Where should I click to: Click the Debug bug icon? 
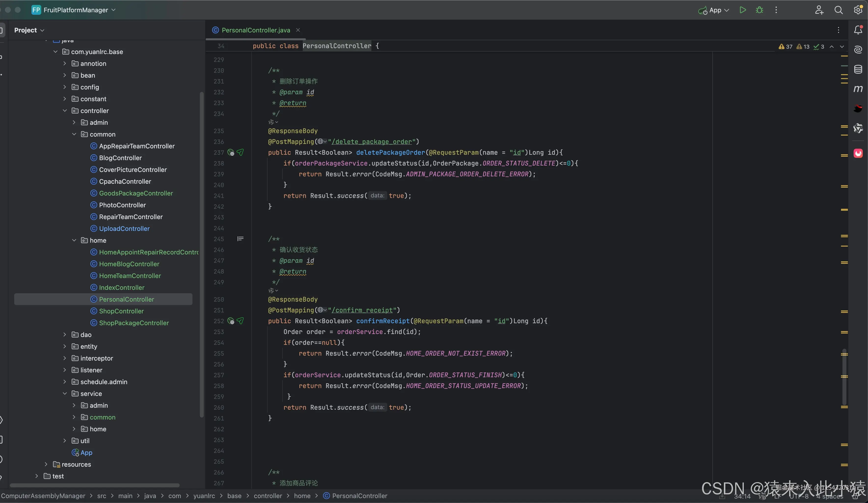(x=759, y=10)
